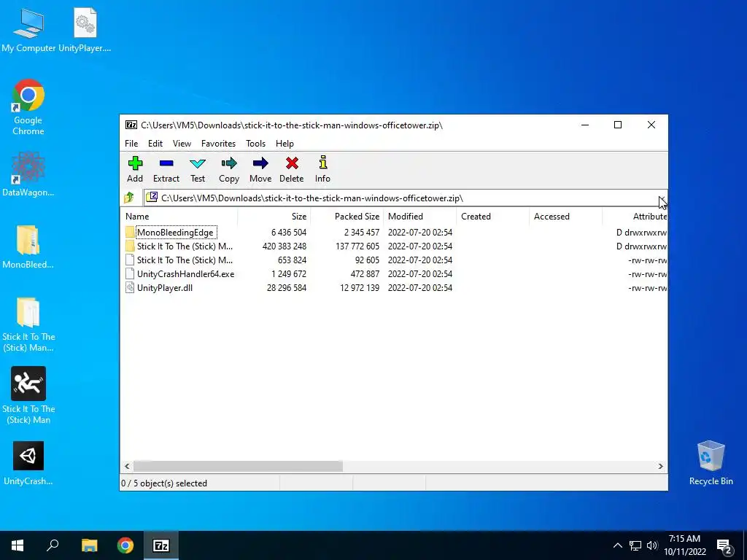The width and height of the screenshot is (747, 560).
Task: Click the horizontal scrollbar thumb
Action: [x=238, y=466]
